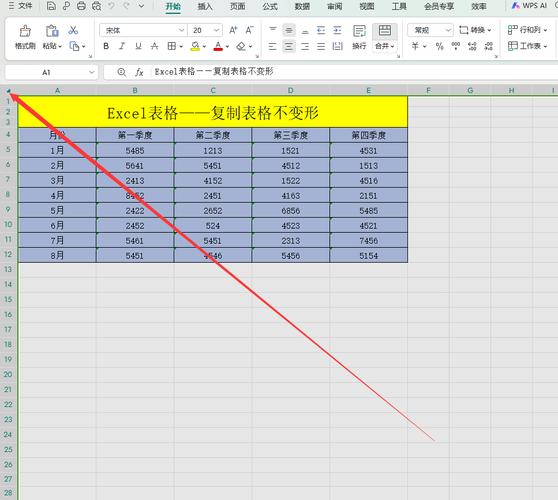558x500 pixels.
Task: Toggle Underline formatting
Action: pyautogui.click(x=138, y=46)
